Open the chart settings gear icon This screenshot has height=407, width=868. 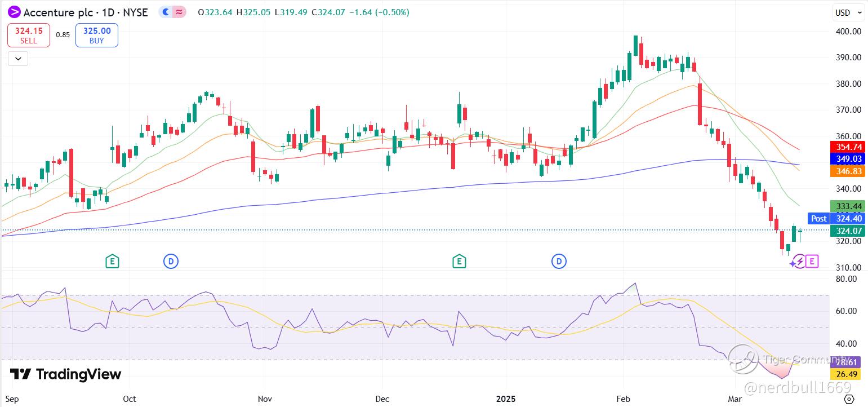850,399
